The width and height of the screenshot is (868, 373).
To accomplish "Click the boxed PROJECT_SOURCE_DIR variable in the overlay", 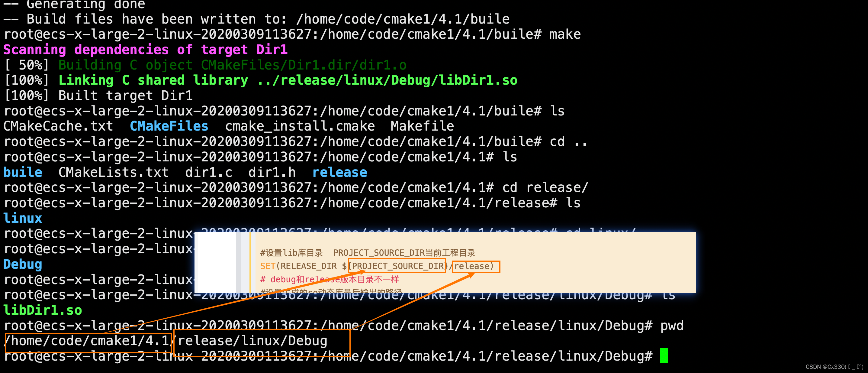I will [397, 266].
